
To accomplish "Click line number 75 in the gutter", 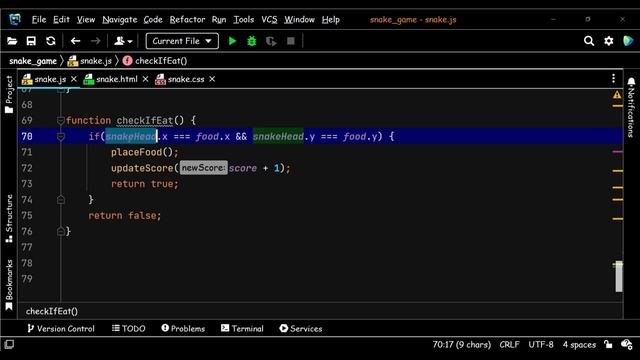I will click(27, 216).
